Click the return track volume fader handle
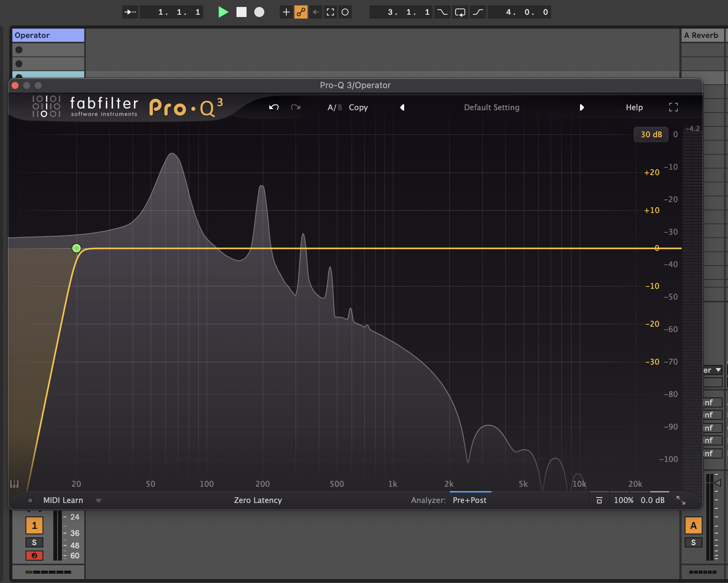The height and width of the screenshot is (583, 728). click(x=717, y=483)
